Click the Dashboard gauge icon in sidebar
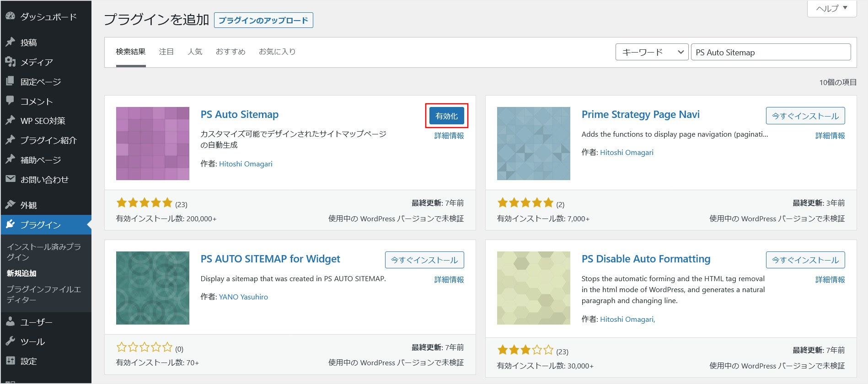This screenshot has height=384, width=868. (10, 16)
